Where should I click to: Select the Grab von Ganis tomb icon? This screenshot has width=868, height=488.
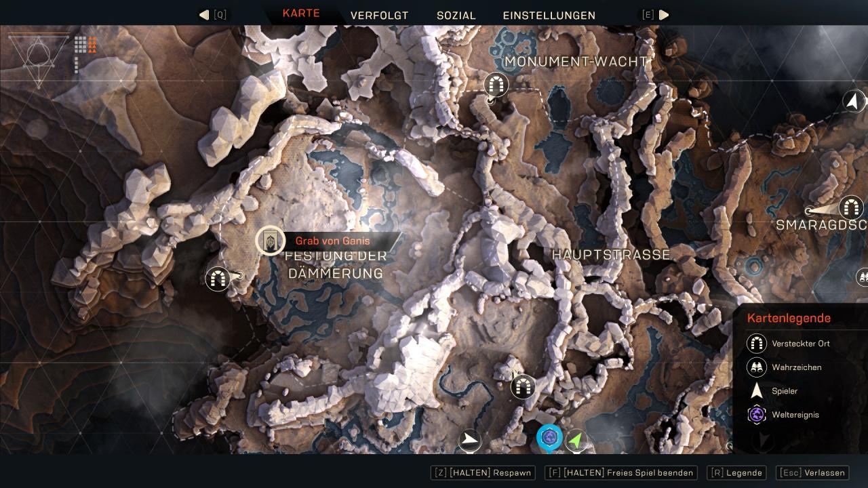pyautogui.click(x=270, y=241)
